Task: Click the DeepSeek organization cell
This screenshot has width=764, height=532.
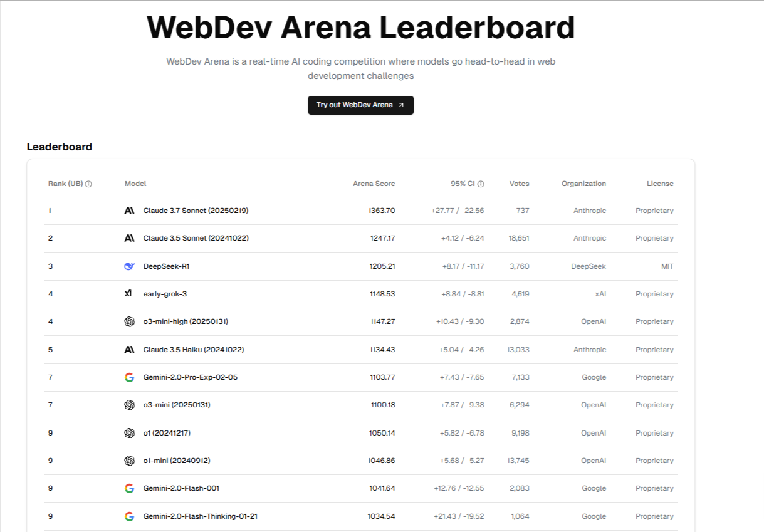Action: coord(589,266)
